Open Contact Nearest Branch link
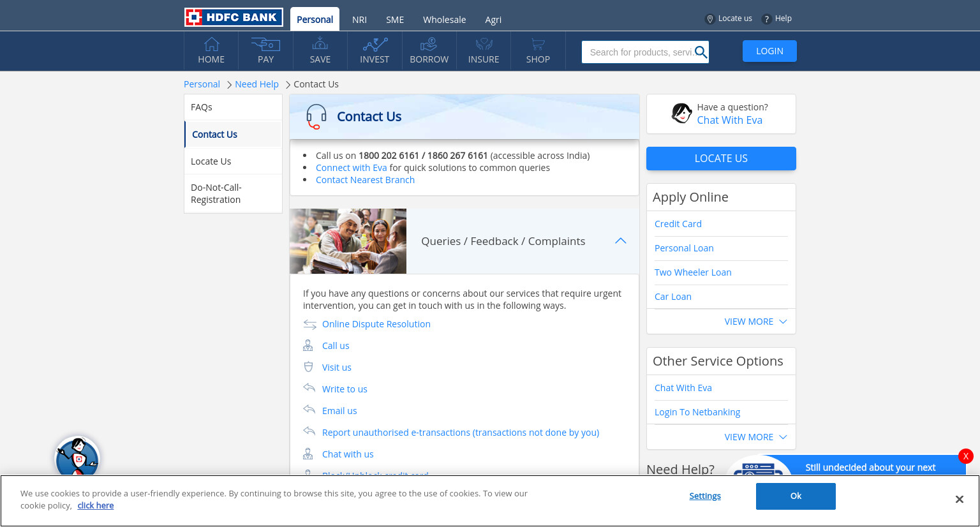Image resolution: width=980 pixels, height=527 pixels. point(365,180)
